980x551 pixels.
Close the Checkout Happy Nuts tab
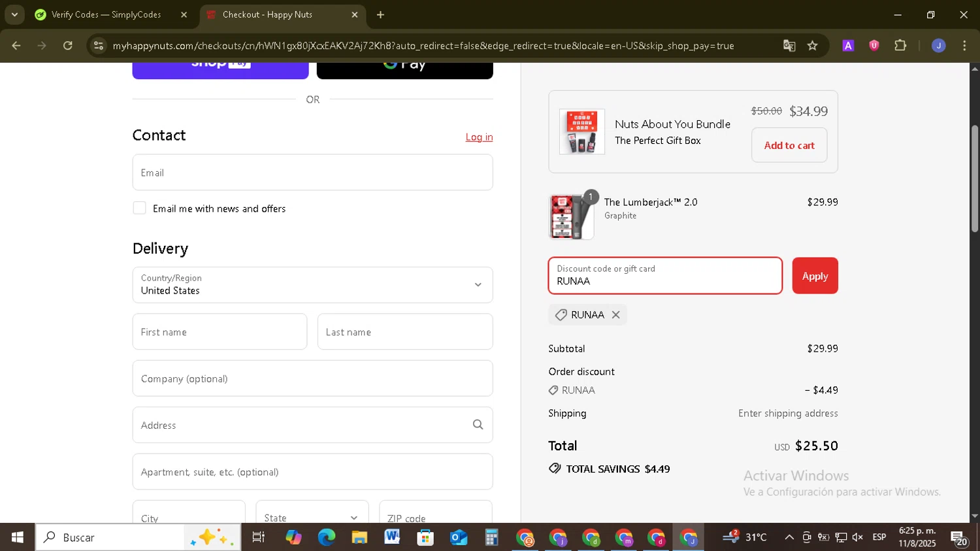[354, 14]
